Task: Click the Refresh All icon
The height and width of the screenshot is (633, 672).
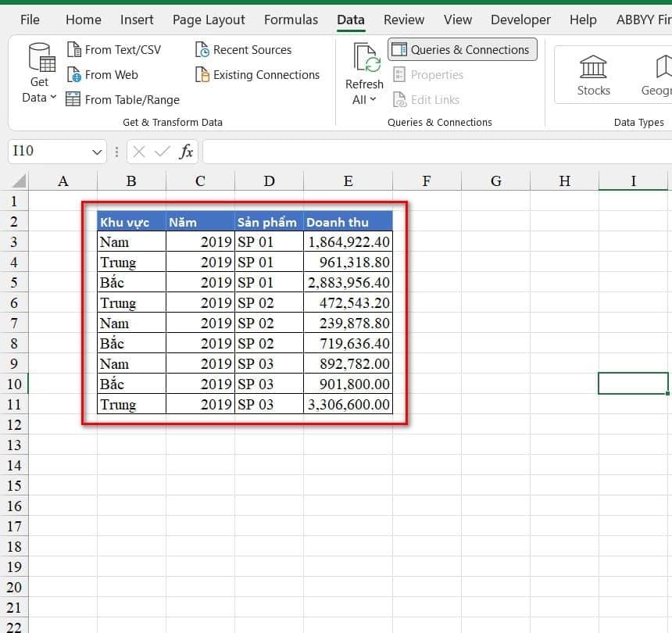Action: pos(365,59)
